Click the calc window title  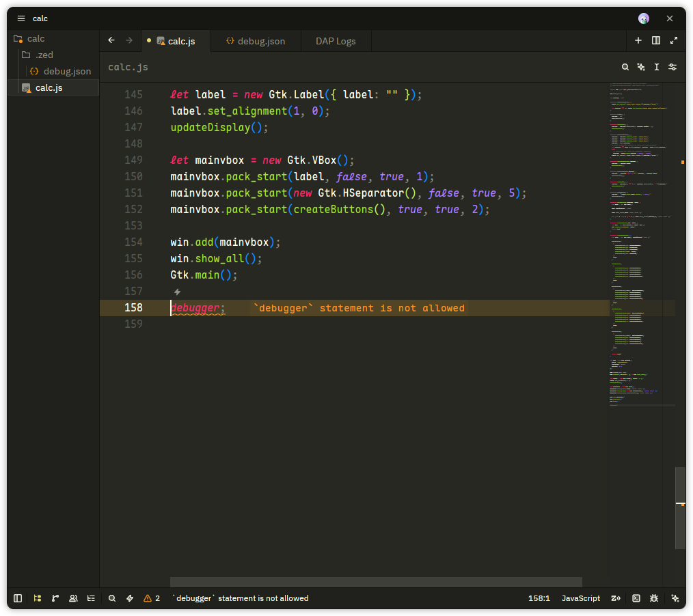tap(40, 18)
